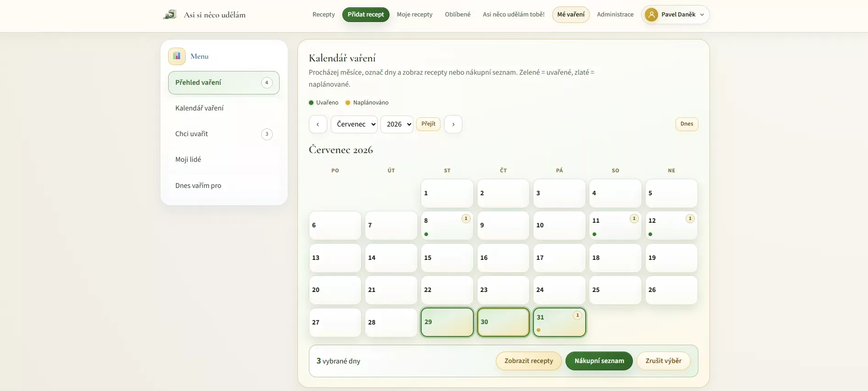868x391 pixels.
Task: Click the Přejít button
Action: click(x=429, y=124)
